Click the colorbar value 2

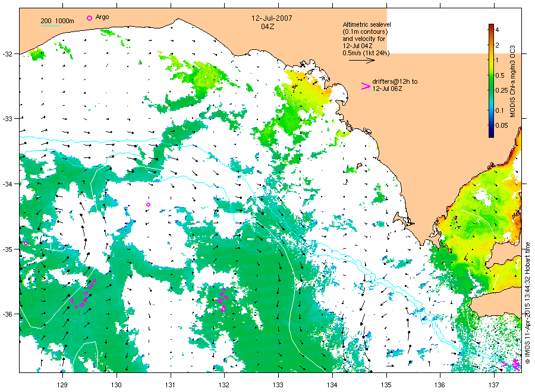coord(497,45)
